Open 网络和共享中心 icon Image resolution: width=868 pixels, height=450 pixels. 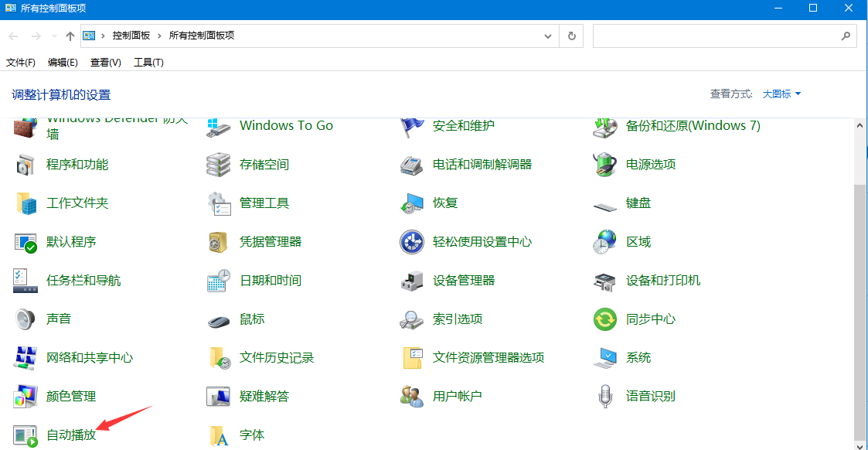(x=26, y=358)
